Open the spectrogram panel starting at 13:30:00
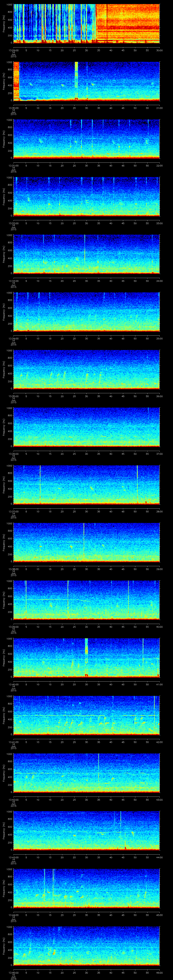Image resolution: width=173 pixels, height=980 pixels. click(x=87, y=81)
